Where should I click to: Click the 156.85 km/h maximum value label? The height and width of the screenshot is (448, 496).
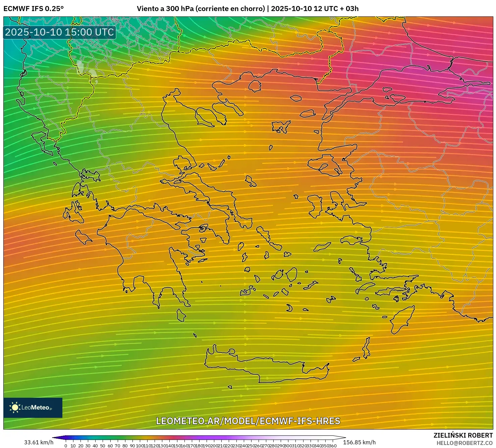(359, 442)
